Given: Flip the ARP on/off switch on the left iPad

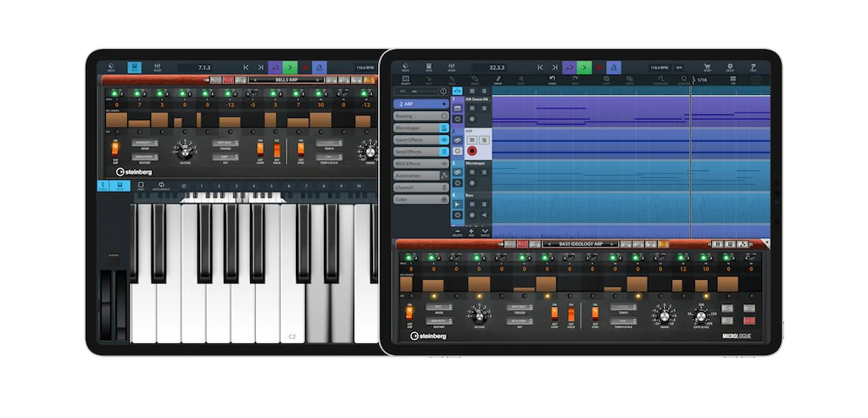Looking at the screenshot, I should 115,149.
